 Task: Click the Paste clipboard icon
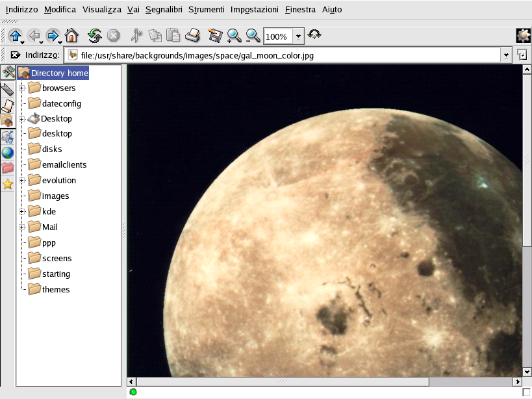pos(173,35)
